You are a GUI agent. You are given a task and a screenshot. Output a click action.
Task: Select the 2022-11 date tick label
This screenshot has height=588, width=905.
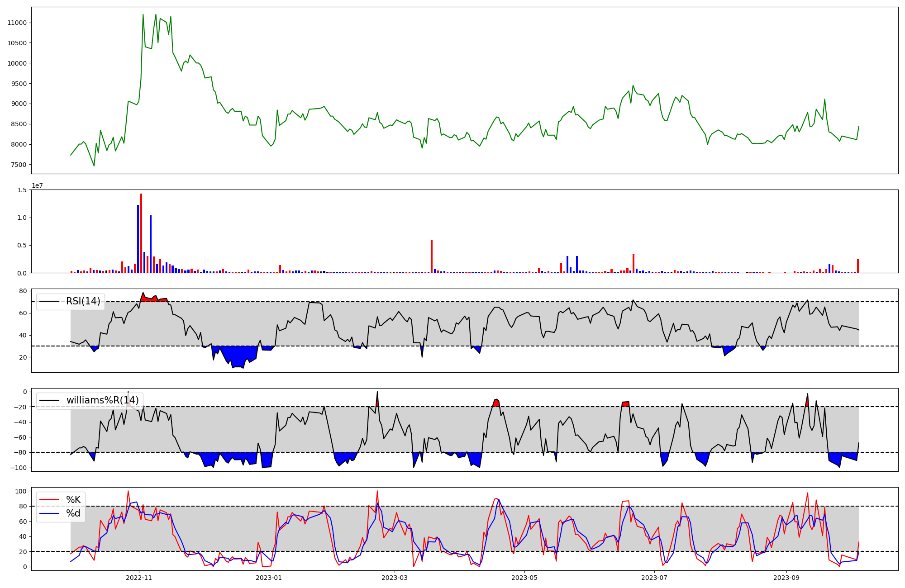tap(139, 578)
